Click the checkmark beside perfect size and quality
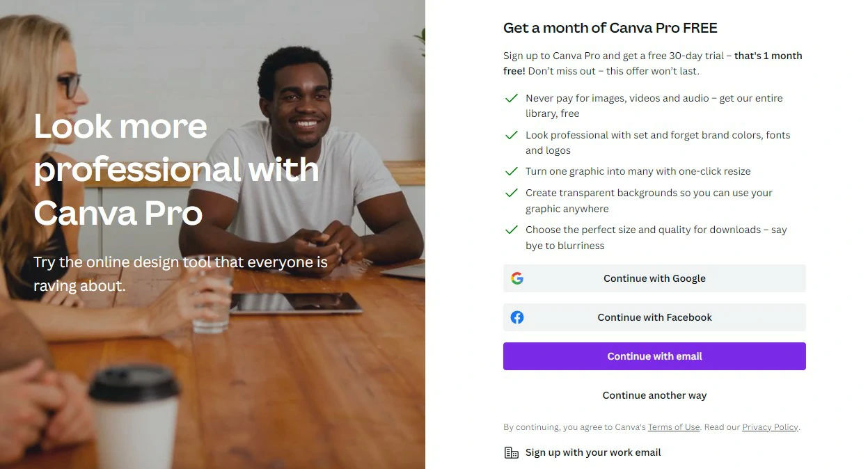Screen dimensions: 868x469 point(511,230)
